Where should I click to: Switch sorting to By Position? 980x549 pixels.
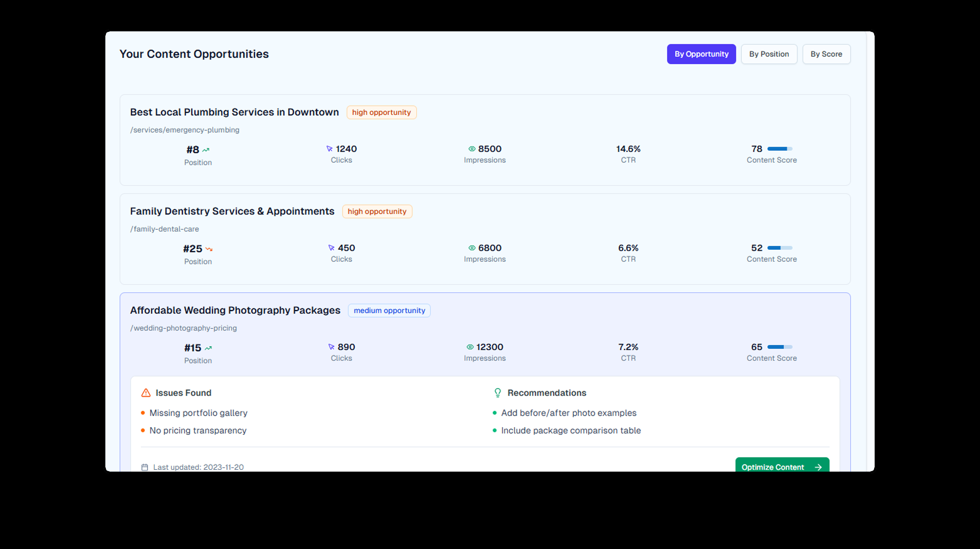769,54
